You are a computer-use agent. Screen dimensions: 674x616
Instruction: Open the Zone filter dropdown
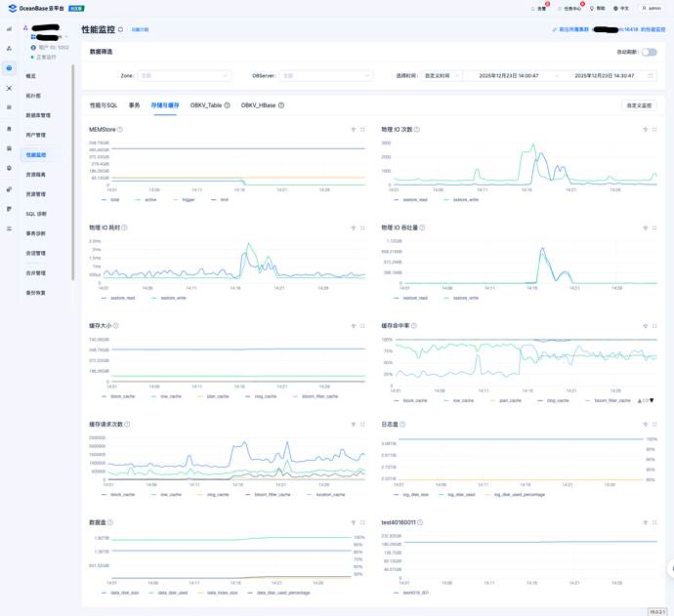point(185,75)
